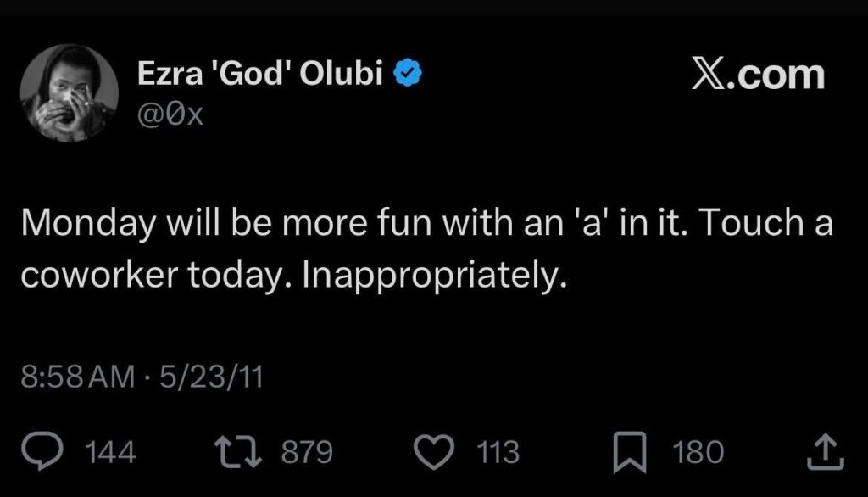The height and width of the screenshot is (497, 868).
Task: Toggle the like on this tweet
Action: (434, 452)
